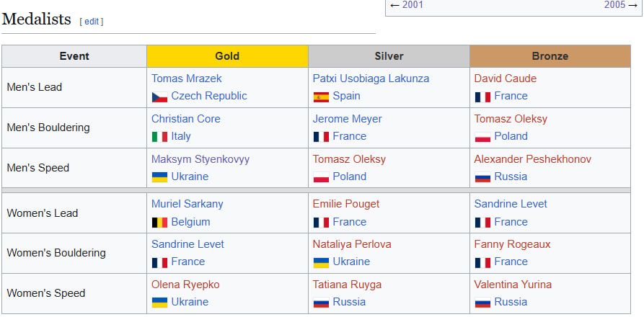Viewport: 644px width, 317px height.
Task: Click the Belgium flag icon
Action: tap(159, 223)
